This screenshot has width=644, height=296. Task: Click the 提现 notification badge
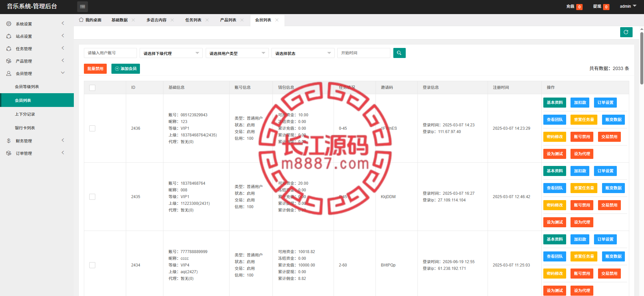click(x=606, y=7)
